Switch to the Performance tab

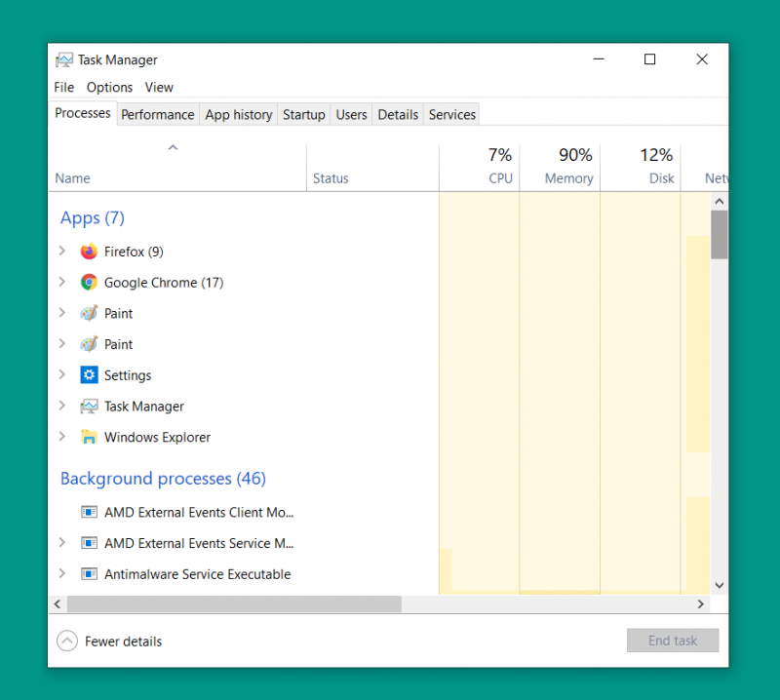[158, 114]
